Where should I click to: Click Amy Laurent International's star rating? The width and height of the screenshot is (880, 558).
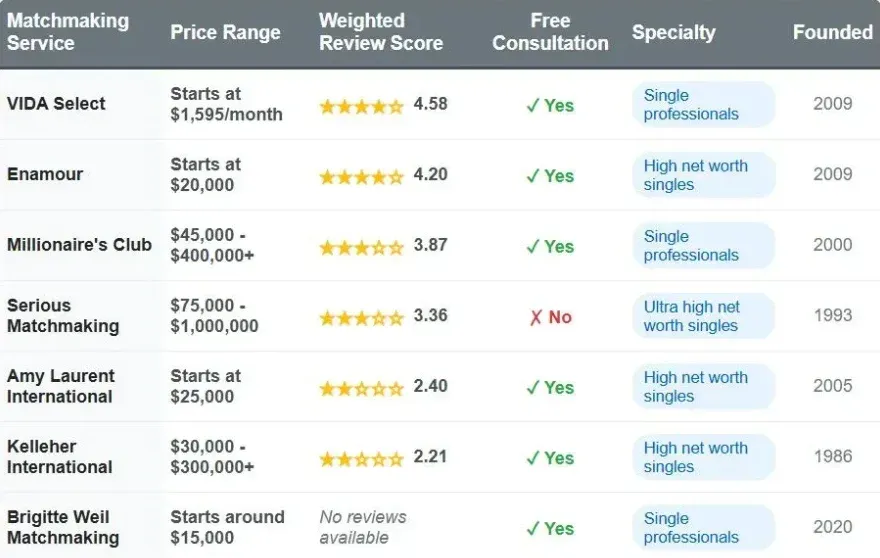[361, 388]
